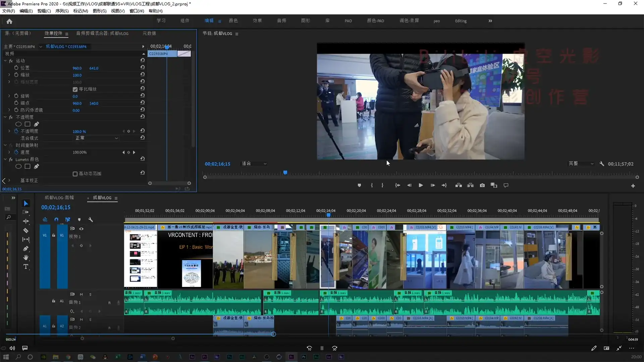Switch to the Color (颜色) workspace tab
The width and height of the screenshot is (644, 362).
[233, 21]
